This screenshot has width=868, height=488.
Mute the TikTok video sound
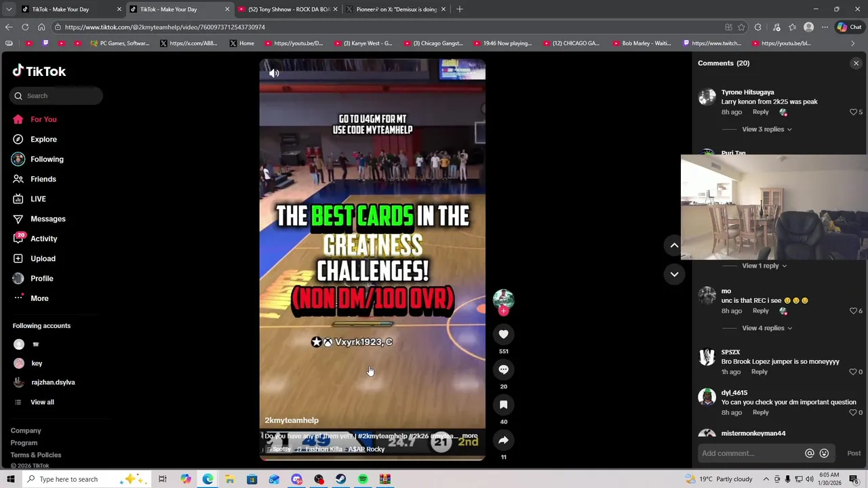[x=274, y=73]
